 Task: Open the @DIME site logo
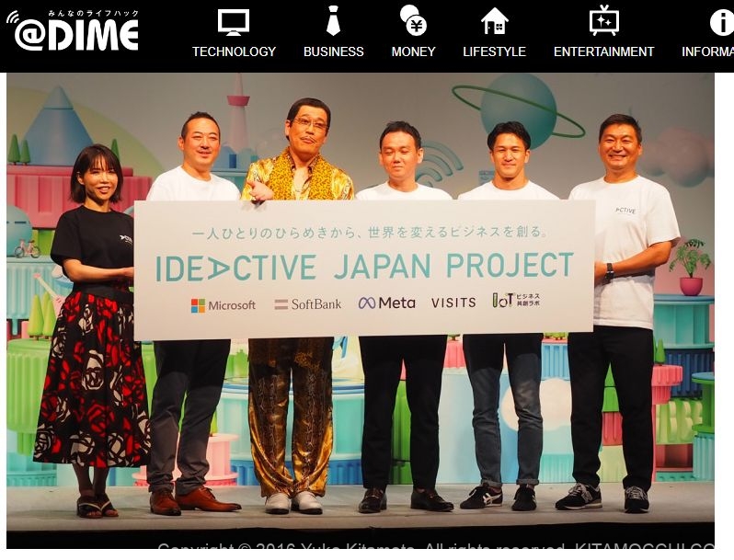pyautogui.click(x=73, y=30)
